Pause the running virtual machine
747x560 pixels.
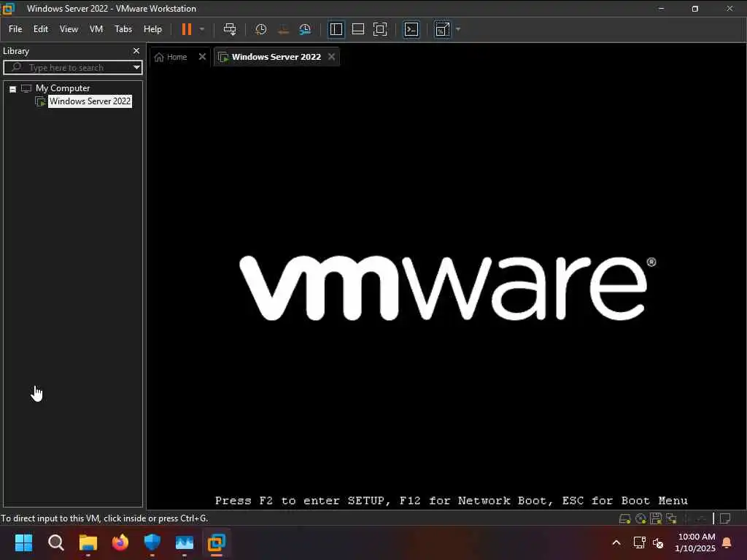(186, 29)
